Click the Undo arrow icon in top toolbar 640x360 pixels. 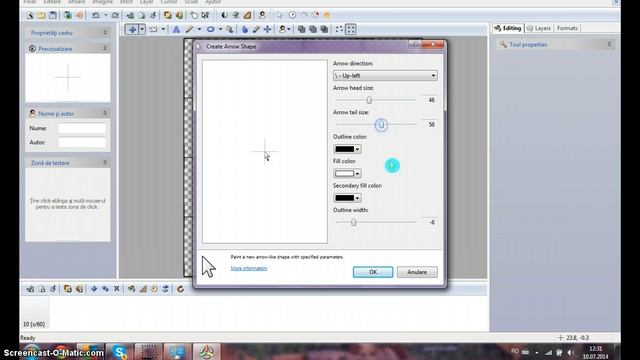[96, 16]
